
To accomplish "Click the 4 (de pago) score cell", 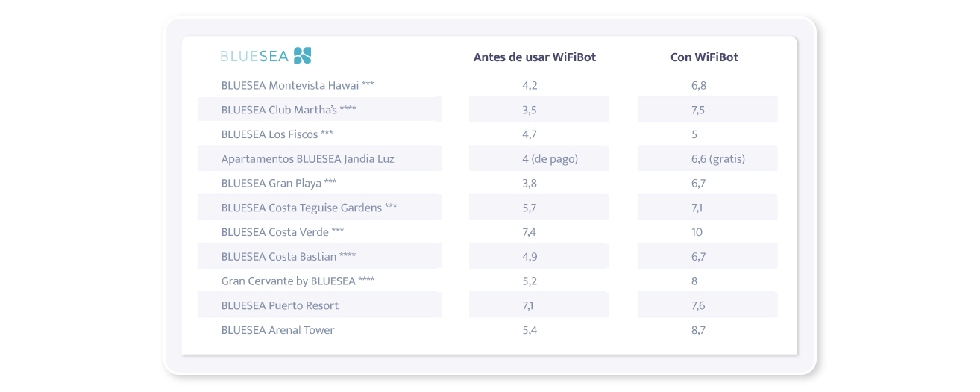I will [539, 158].
